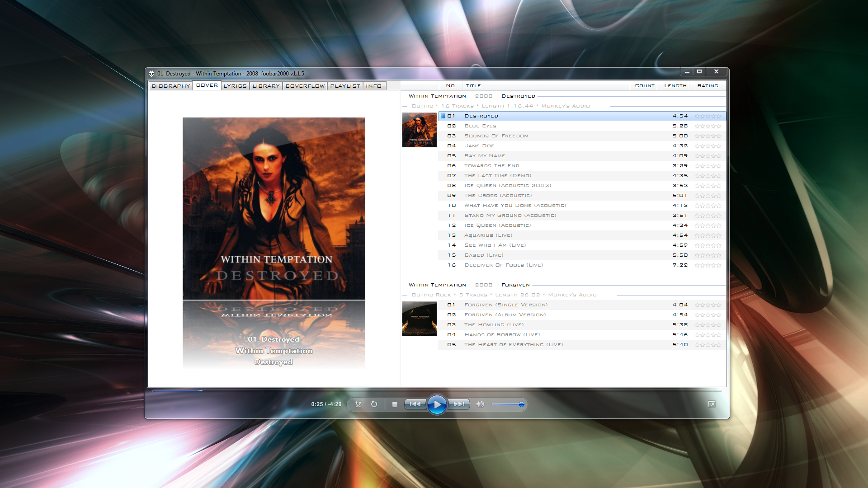This screenshot has width=868, height=488.
Task: Click the Rating column header
Action: pos(708,86)
